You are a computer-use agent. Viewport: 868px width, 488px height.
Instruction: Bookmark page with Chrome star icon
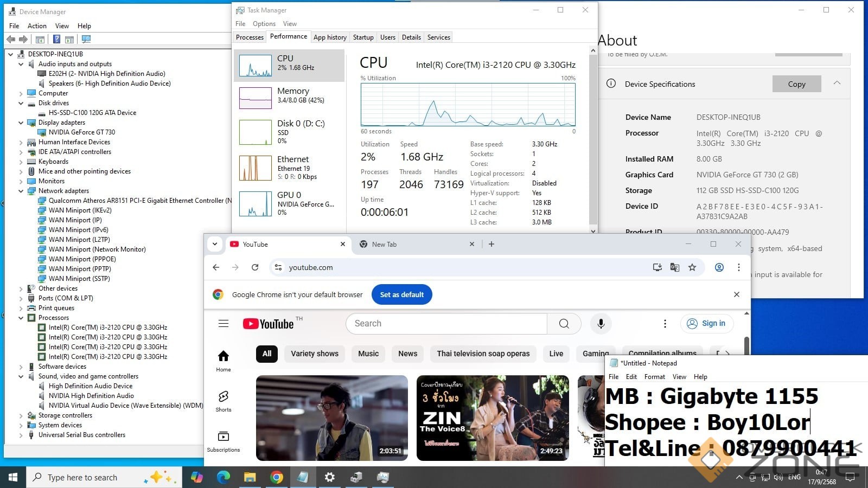tap(692, 267)
